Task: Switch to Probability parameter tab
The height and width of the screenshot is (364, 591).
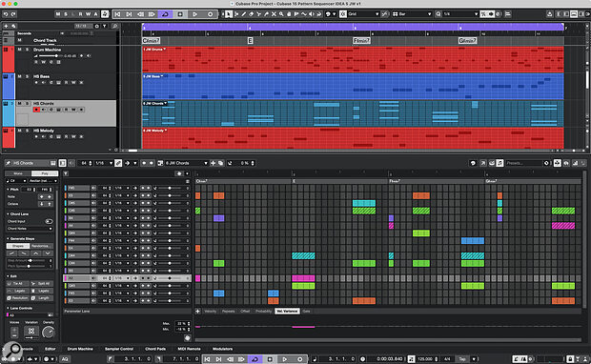Action: click(x=263, y=312)
